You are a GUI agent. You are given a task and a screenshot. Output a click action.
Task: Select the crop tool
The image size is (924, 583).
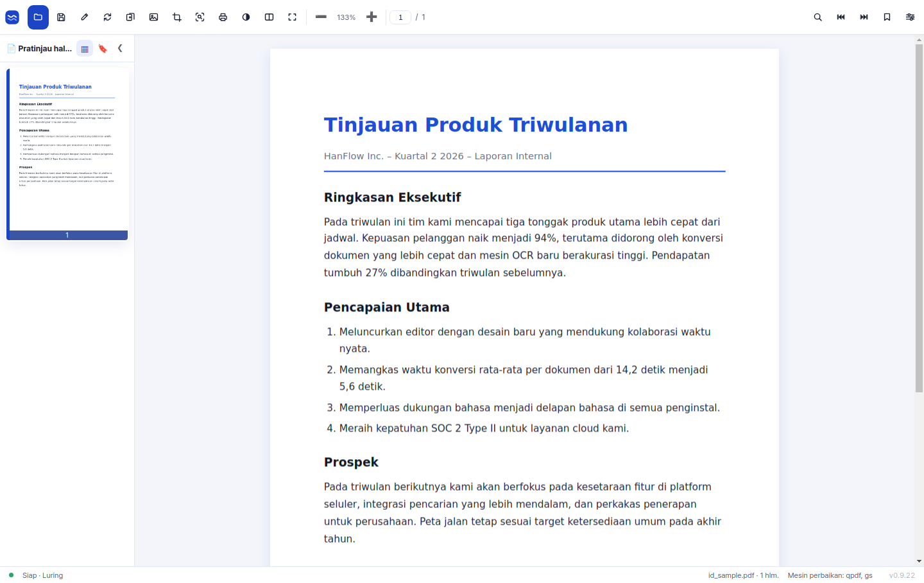(x=176, y=17)
